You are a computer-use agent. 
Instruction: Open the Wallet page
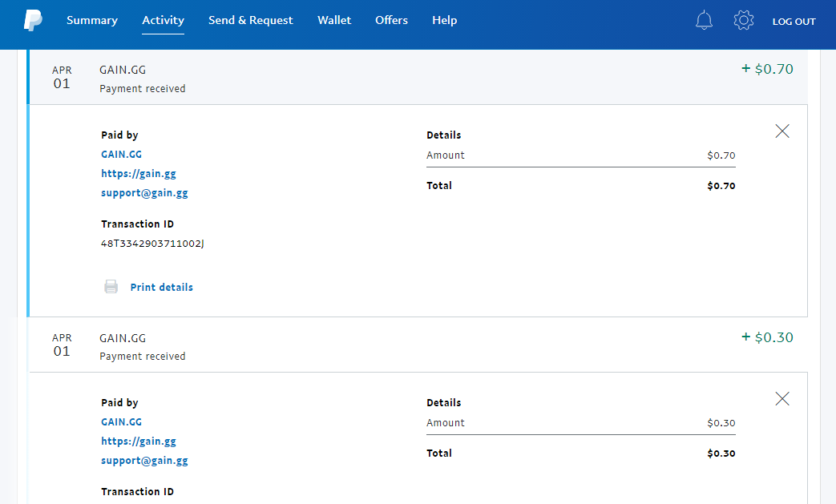(x=334, y=21)
